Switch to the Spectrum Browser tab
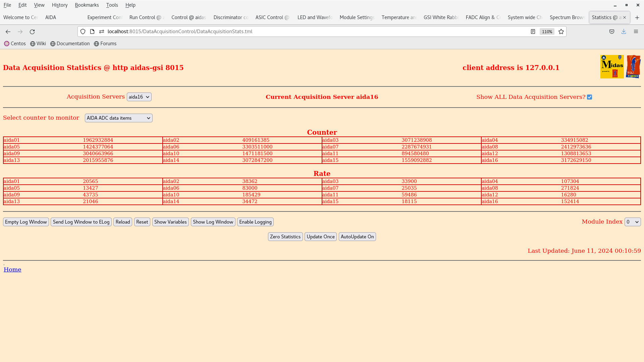Viewport: 644px width, 362px height. (x=567, y=17)
